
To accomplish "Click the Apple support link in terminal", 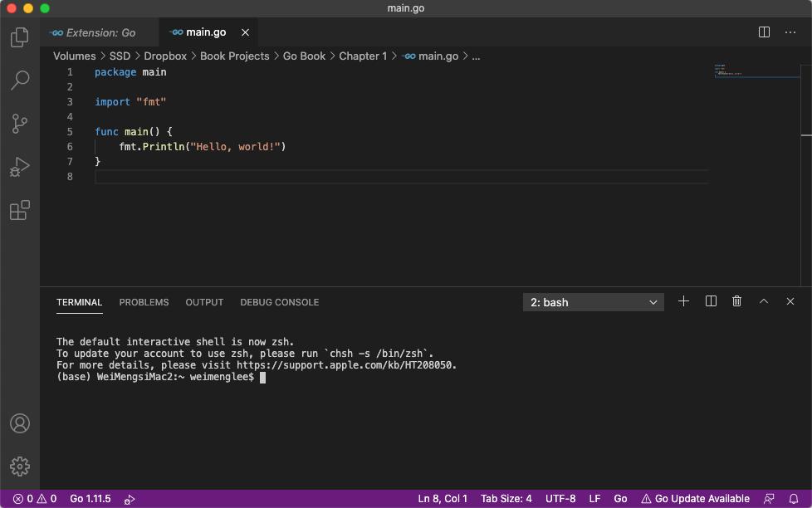I will (x=345, y=365).
